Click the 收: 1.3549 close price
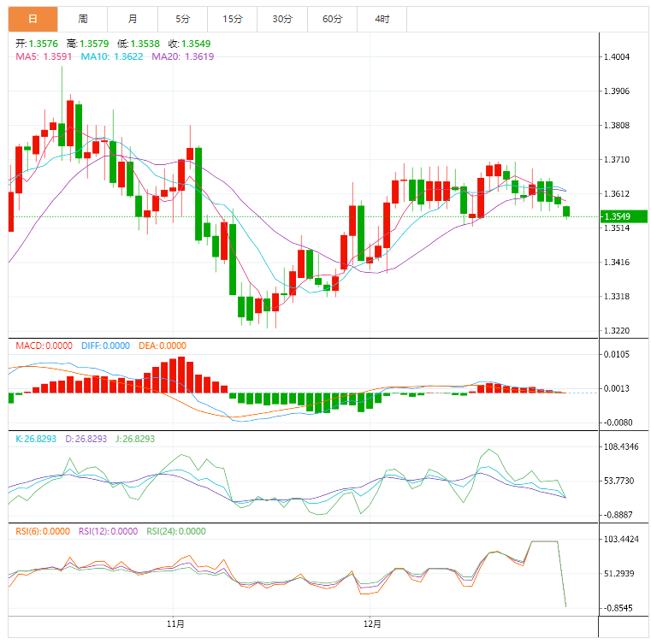 click(189, 44)
